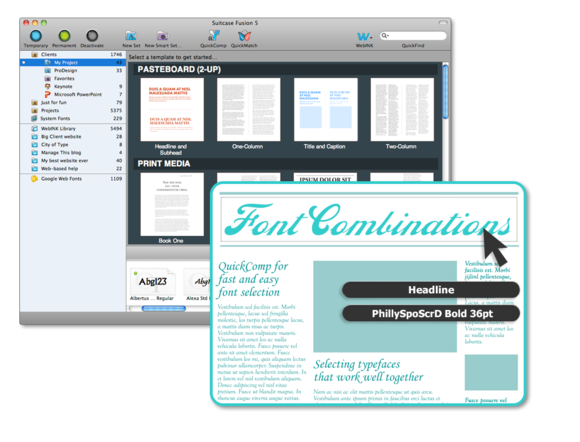580x442 pixels.
Task: Select the Alexa Std font preview
Action: pos(198,284)
